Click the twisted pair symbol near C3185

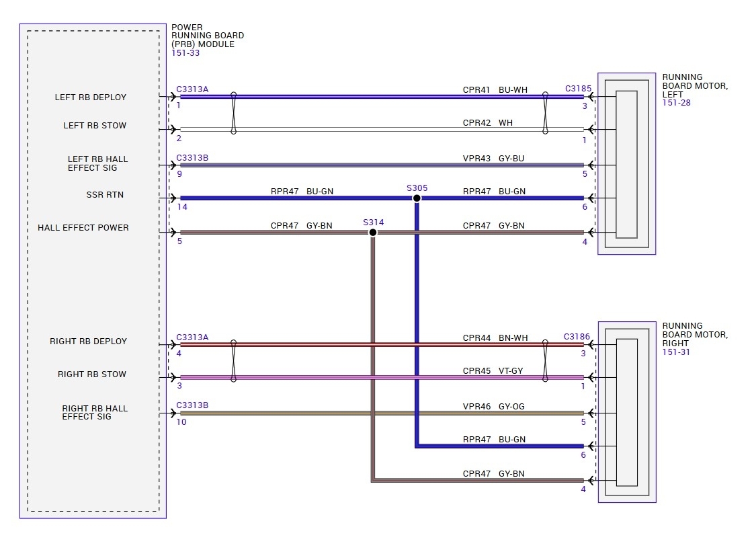coord(545,113)
